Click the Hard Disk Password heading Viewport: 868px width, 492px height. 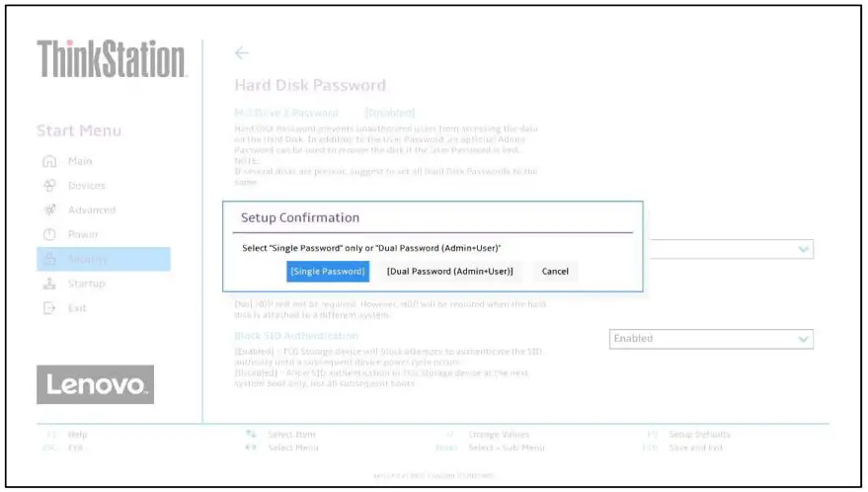point(310,85)
